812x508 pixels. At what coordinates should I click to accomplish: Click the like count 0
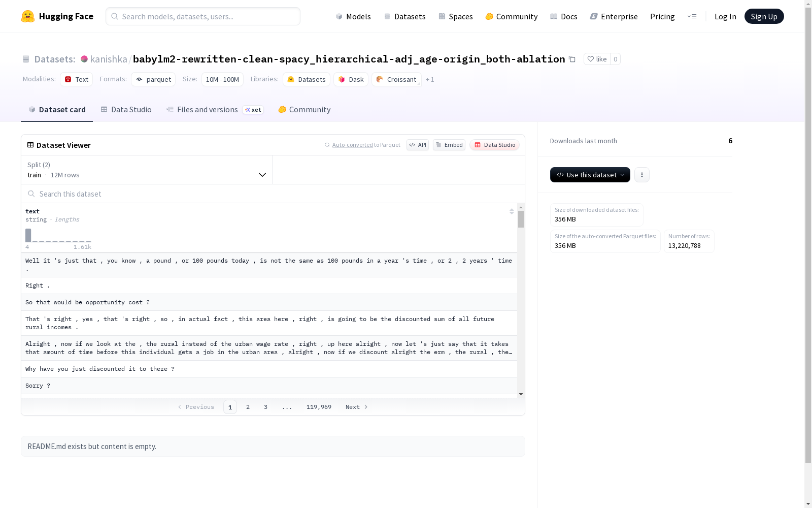tap(615, 59)
